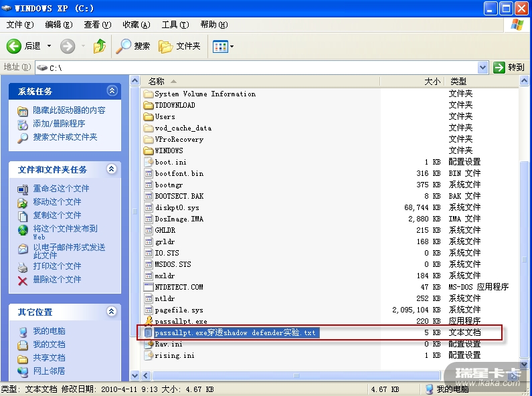Click the 我的文档 folder icon
Viewport: 532px width, 396px height.
pos(23,345)
